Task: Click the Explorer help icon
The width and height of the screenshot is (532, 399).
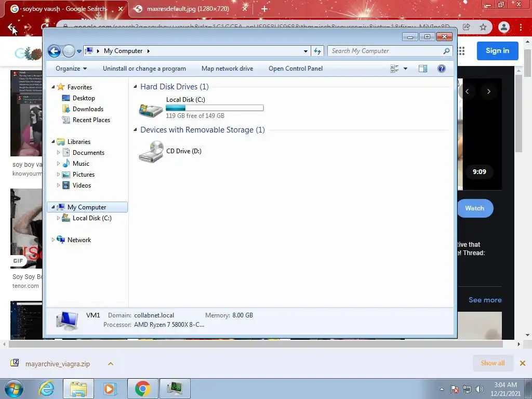Action: pyautogui.click(x=442, y=69)
